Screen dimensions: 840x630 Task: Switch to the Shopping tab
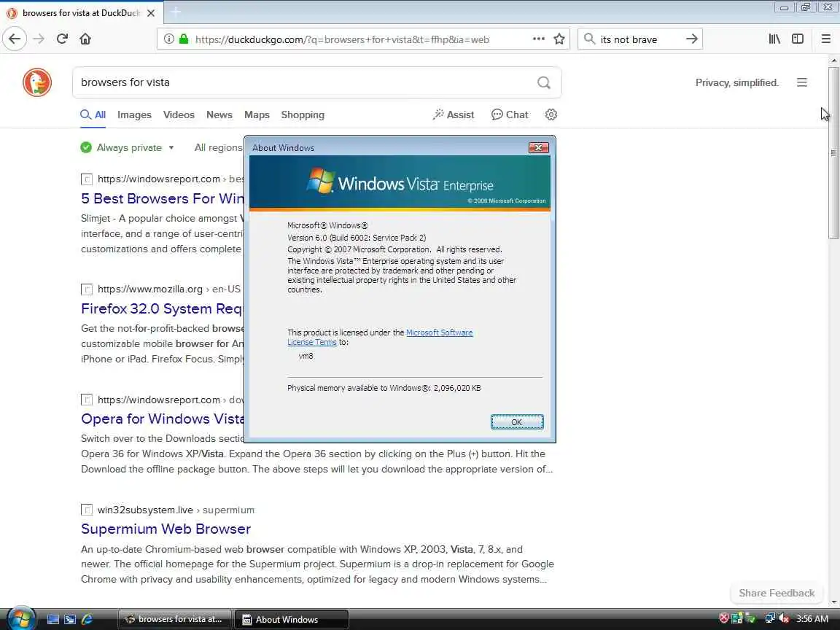point(303,114)
